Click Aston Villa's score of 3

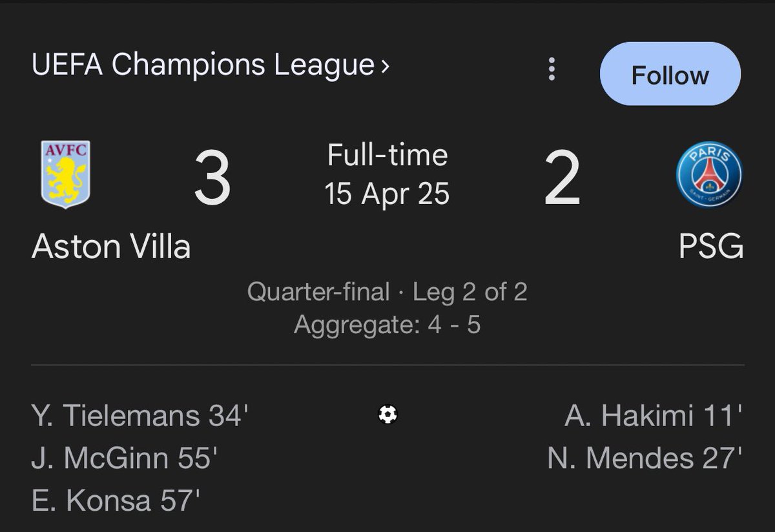coord(212,179)
